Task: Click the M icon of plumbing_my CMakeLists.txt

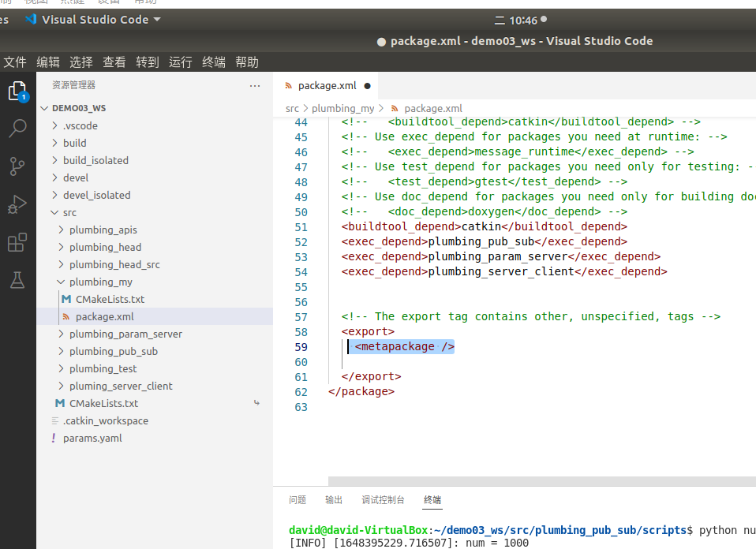Action: tap(66, 299)
